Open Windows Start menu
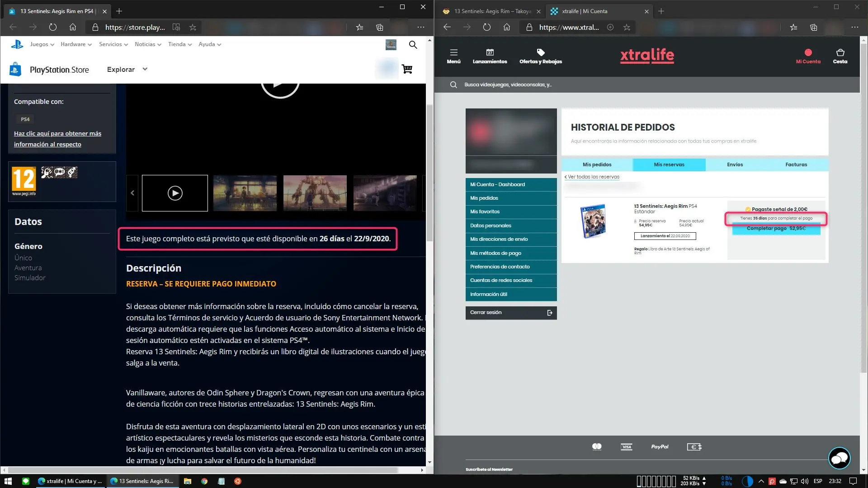This screenshot has height=488, width=868. [x=8, y=481]
